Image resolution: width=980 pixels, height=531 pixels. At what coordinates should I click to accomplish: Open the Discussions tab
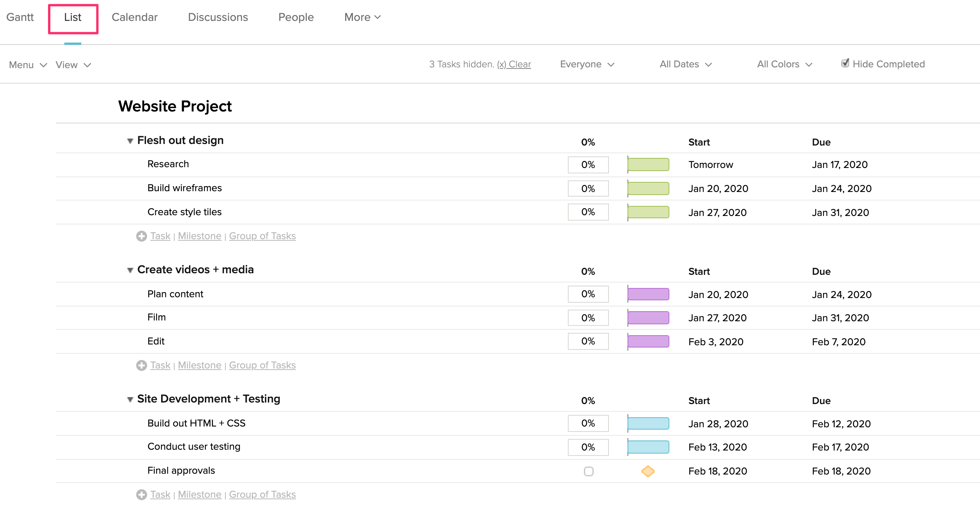click(218, 17)
